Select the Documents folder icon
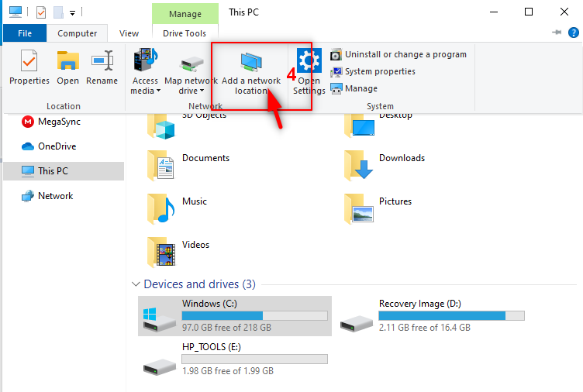Screen dimensions: 583x392 coord(160,166)
